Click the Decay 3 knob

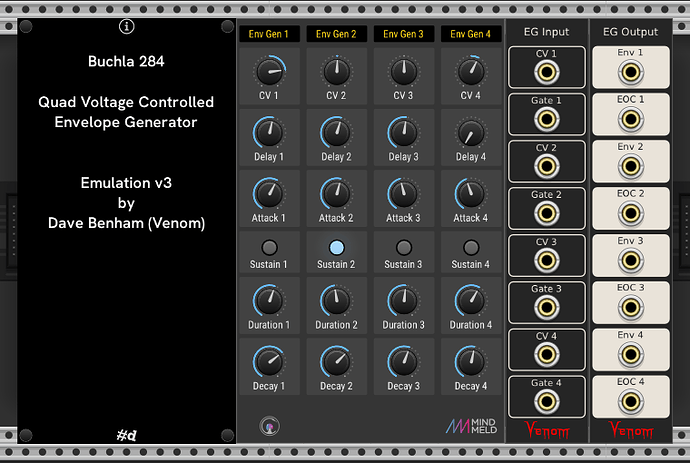[404, 362]
